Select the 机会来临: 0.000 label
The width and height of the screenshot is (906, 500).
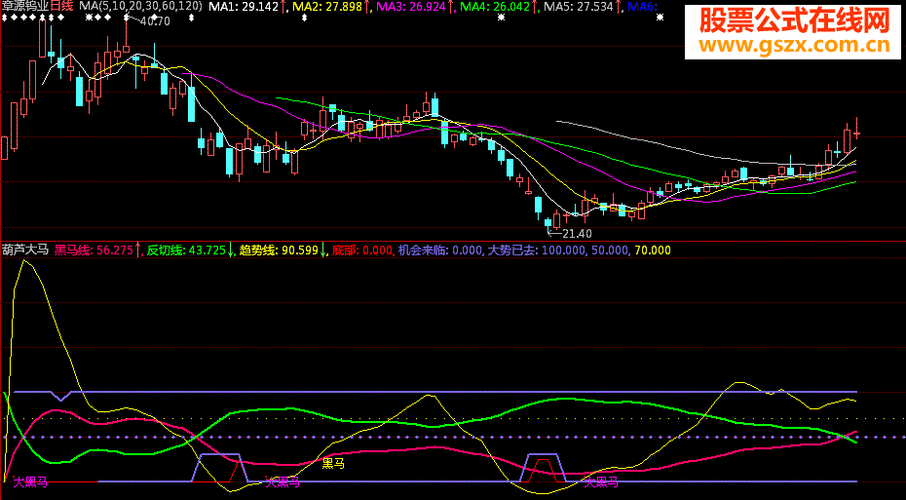click(440, 250)
